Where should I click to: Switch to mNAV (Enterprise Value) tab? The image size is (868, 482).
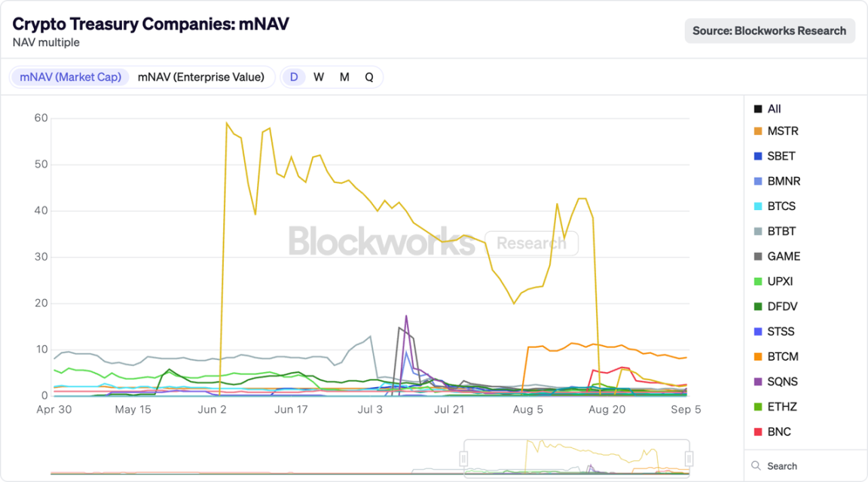pos(201,77)
